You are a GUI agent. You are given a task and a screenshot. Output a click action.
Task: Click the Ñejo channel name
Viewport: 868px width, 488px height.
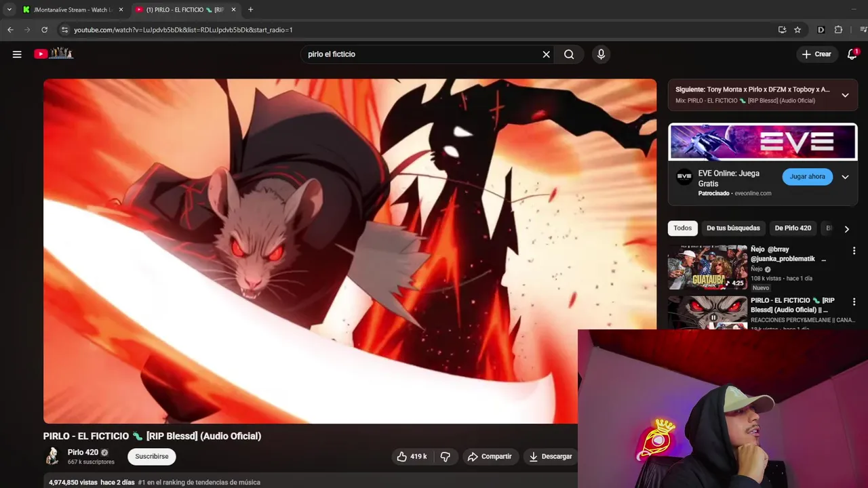pos(757,269)
